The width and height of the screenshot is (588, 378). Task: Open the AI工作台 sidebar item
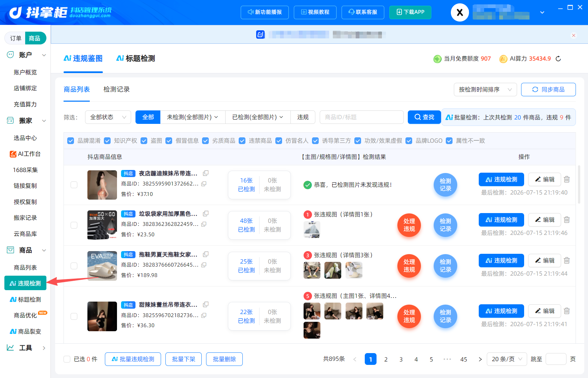coord(26,154)
